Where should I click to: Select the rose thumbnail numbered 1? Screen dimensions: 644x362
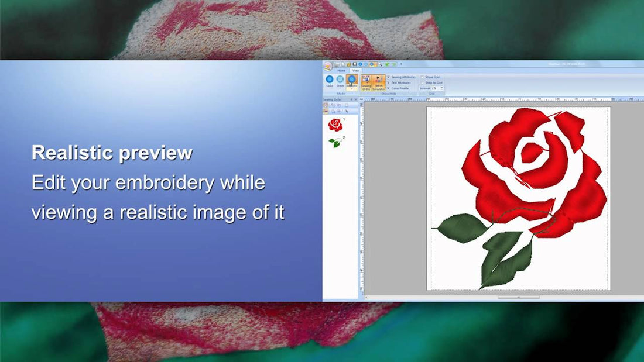pyautogui.click(x=335, y=125)
